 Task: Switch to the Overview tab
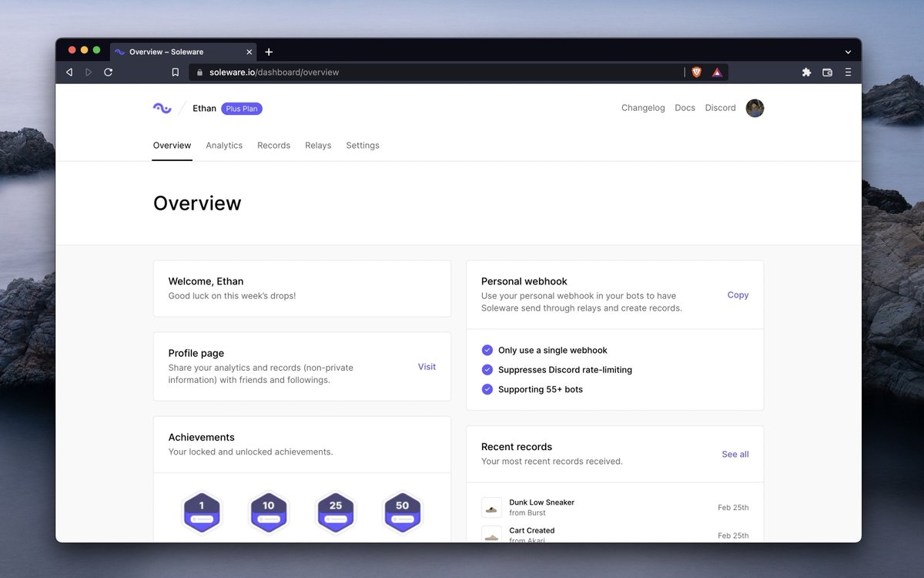click(172, 145)
